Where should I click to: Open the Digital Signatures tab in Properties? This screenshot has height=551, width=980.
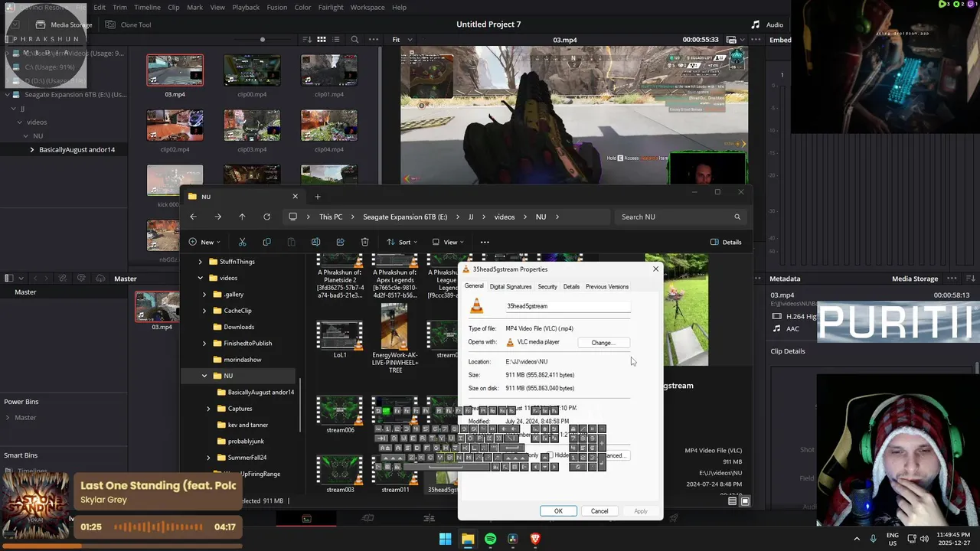(510, 286)
